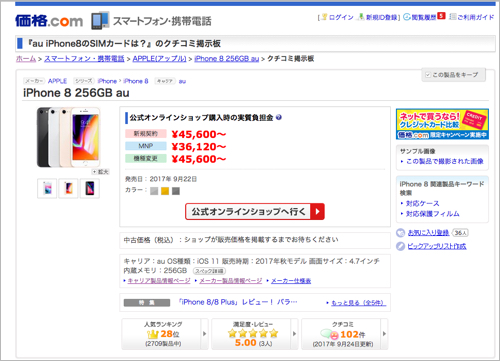Open the スペック詳細 button
Screen dimensions: 500x361
click(209, 271)
